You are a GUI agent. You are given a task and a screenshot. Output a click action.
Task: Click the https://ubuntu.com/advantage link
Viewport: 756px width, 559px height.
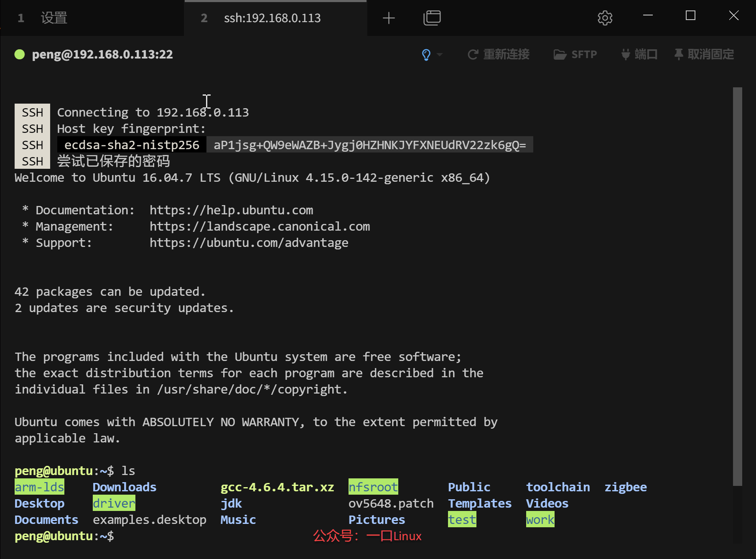coord(249,243)
